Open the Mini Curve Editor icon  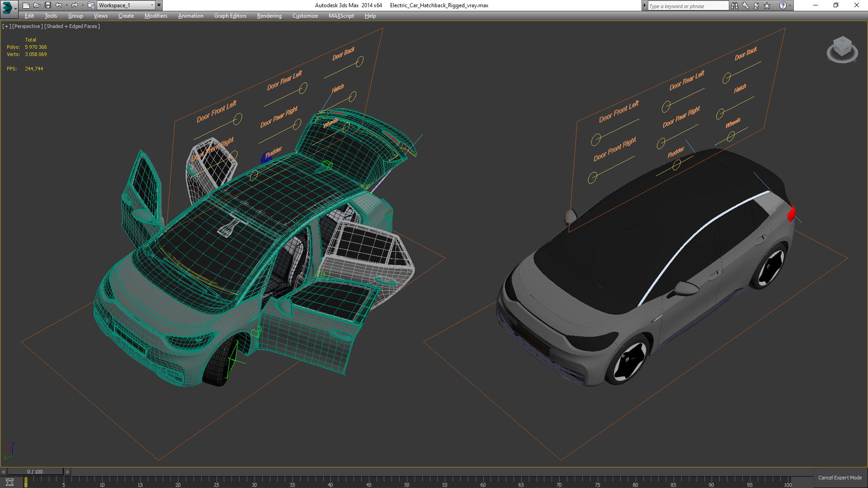9,482
